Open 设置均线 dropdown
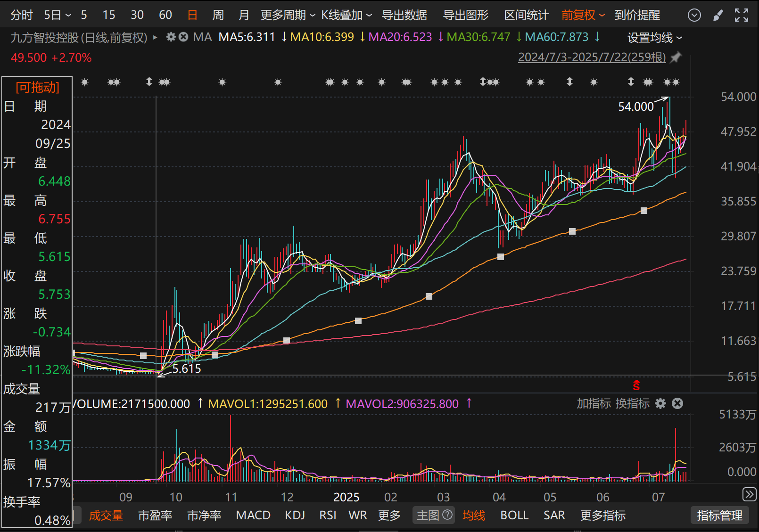The height and width of the screenshot is (532, 759). click(655, 37)
